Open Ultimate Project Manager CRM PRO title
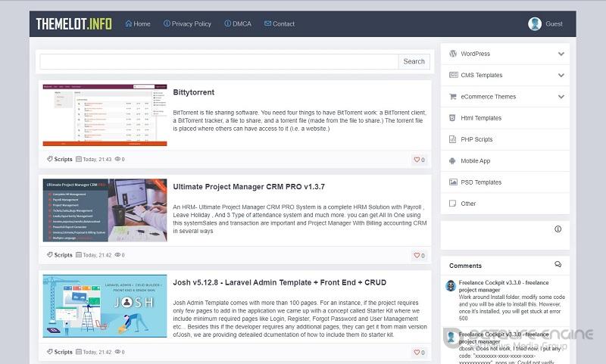 coord(249,187)
